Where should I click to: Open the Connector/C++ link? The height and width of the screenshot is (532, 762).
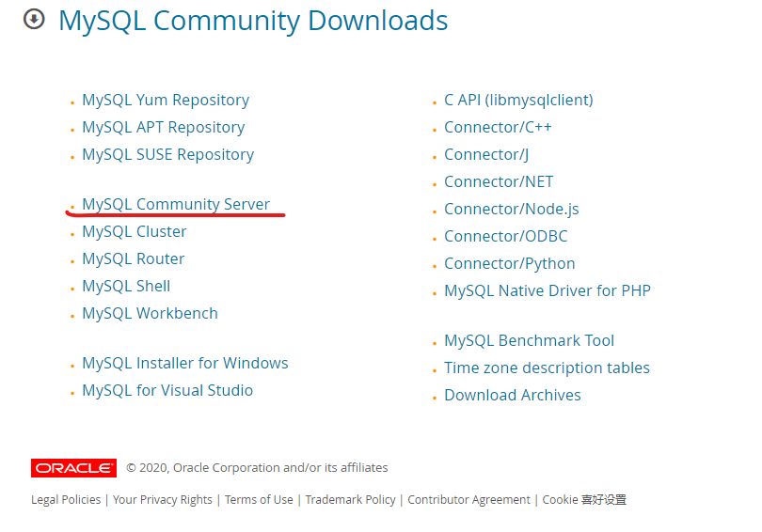pyautogui.click(x=498, y=127)
